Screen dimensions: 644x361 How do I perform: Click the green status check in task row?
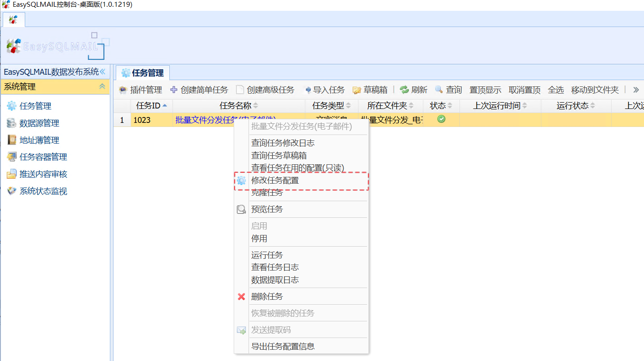[x=441, y=119]
